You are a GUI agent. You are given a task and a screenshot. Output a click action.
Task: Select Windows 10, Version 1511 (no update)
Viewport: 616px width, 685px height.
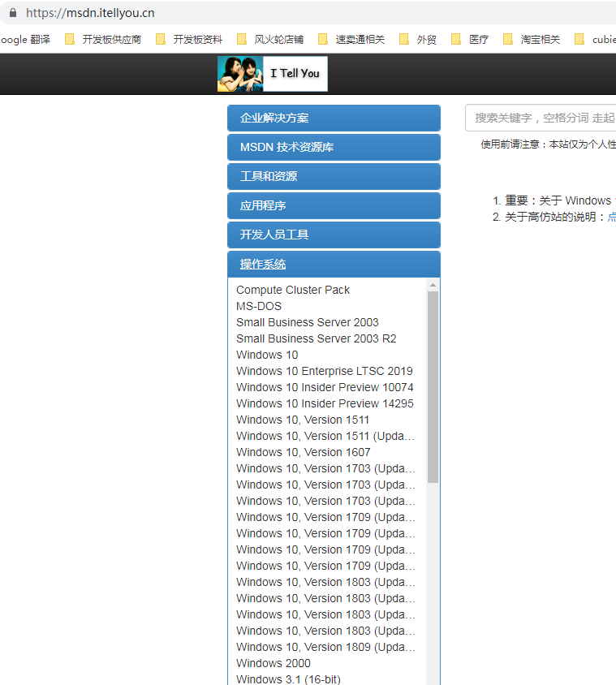click(x=303, y=420)
